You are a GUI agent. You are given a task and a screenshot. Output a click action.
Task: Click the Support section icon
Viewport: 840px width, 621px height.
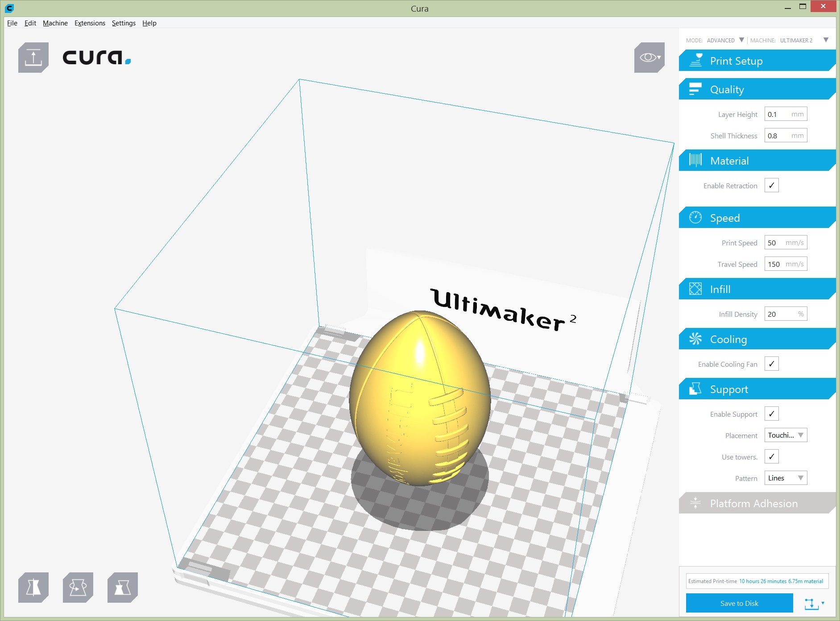tap(695, 389)
